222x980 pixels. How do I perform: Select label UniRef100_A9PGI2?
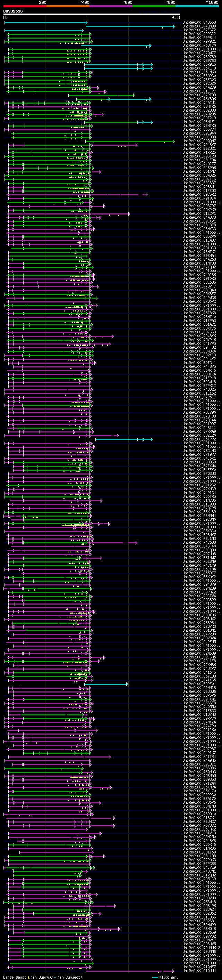(x=199, y=34)
